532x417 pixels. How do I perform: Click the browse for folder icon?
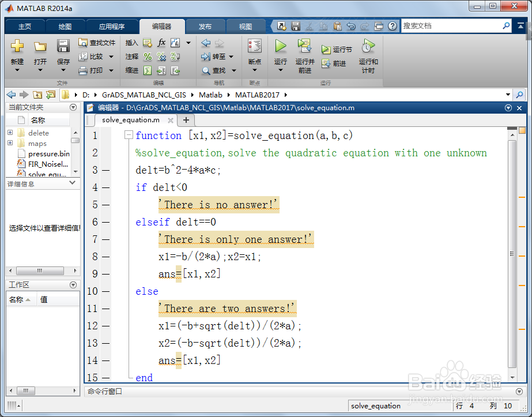[51, 95]
